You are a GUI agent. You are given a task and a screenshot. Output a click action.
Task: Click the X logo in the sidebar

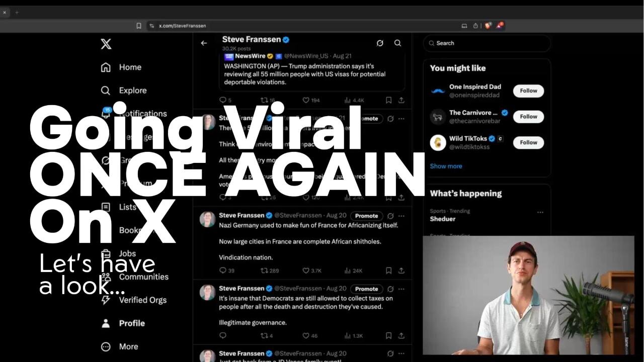106,44
